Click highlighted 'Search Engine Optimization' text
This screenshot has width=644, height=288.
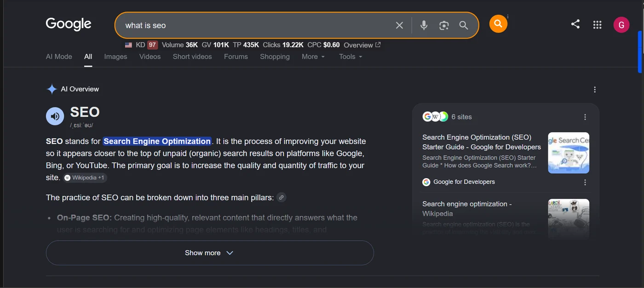point(157,141)
